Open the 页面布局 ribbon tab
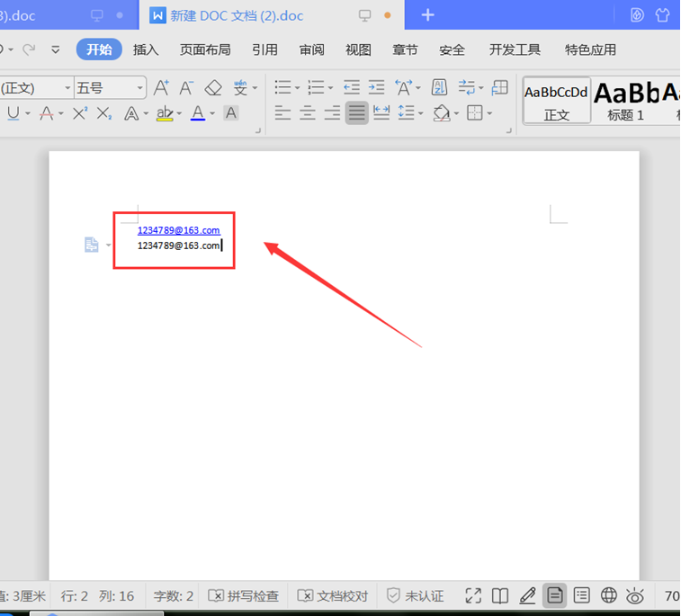Viewport: 681px width, 616px height. (205, 50)
